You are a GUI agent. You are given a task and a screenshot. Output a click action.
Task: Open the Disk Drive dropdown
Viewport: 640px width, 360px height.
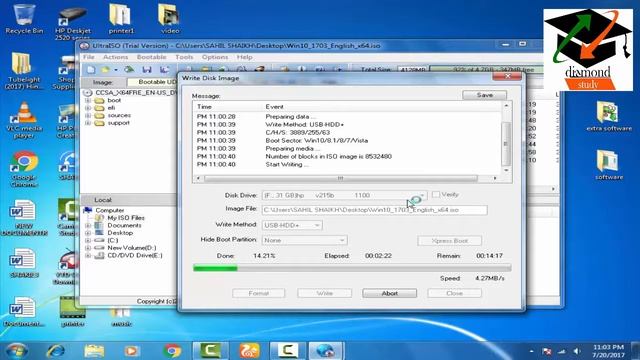click(423, 196)
